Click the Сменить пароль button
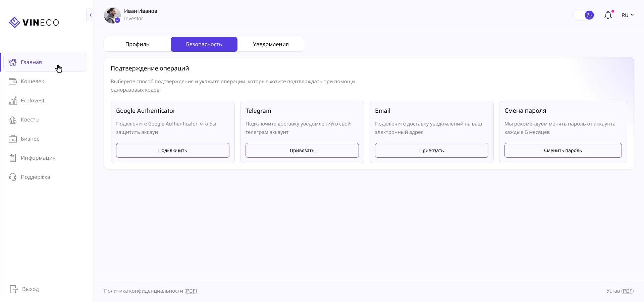 563,150
